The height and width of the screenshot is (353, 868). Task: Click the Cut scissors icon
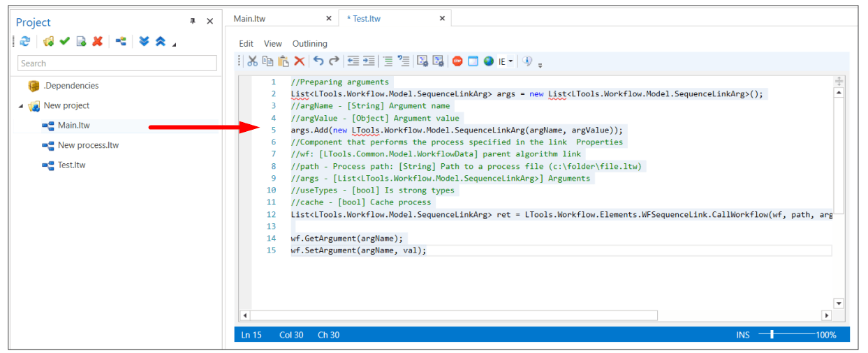coord(253,61)
